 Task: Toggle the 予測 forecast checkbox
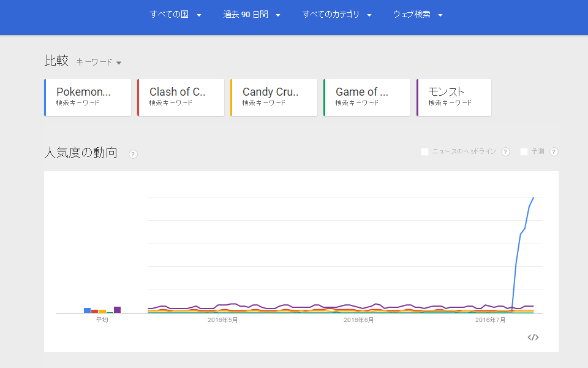click(x=524, y=152)
